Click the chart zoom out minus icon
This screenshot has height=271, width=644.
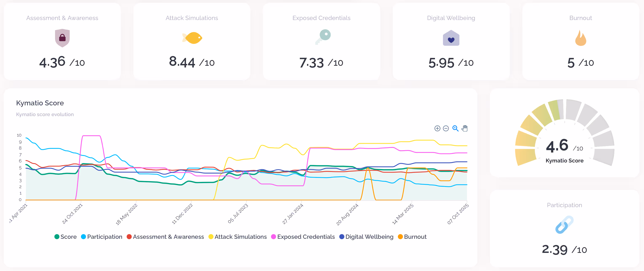(x=446, y=129)
